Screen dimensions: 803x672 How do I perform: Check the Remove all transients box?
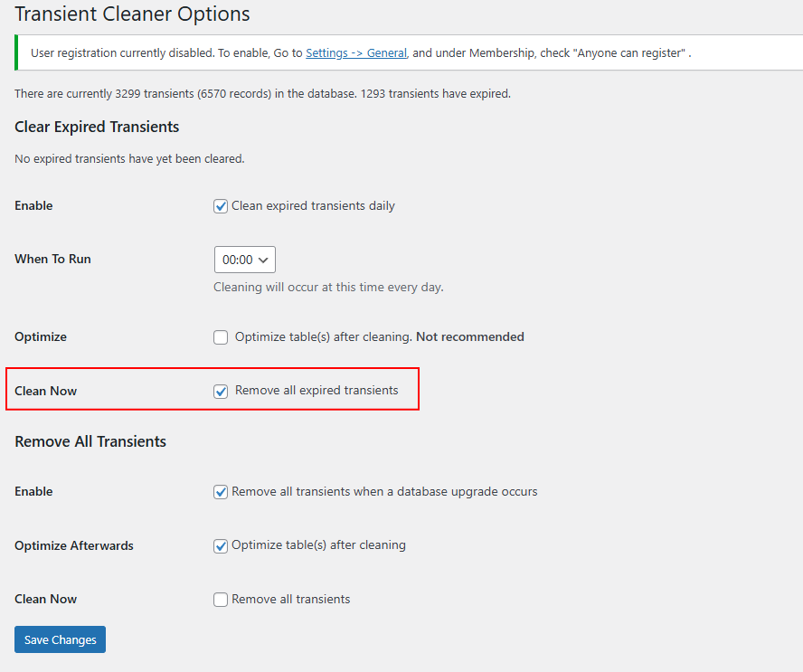point(221,600)
